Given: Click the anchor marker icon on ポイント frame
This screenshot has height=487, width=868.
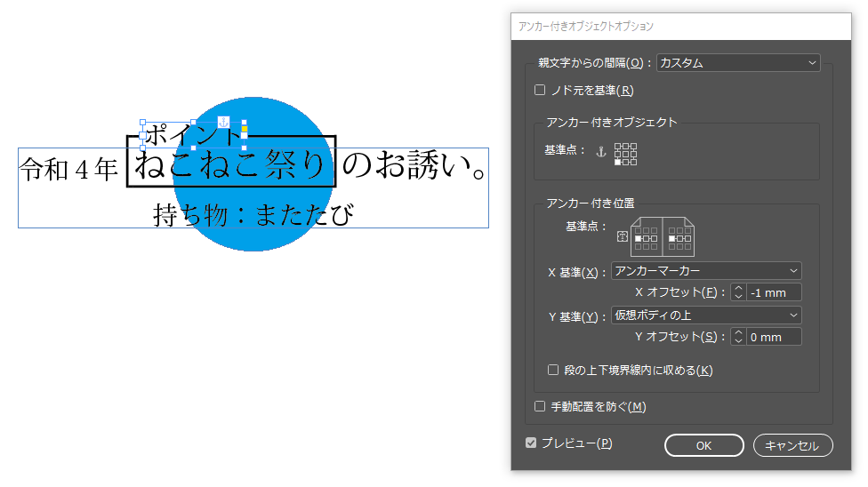Looking at the screenshot, I should coord(223,122).
